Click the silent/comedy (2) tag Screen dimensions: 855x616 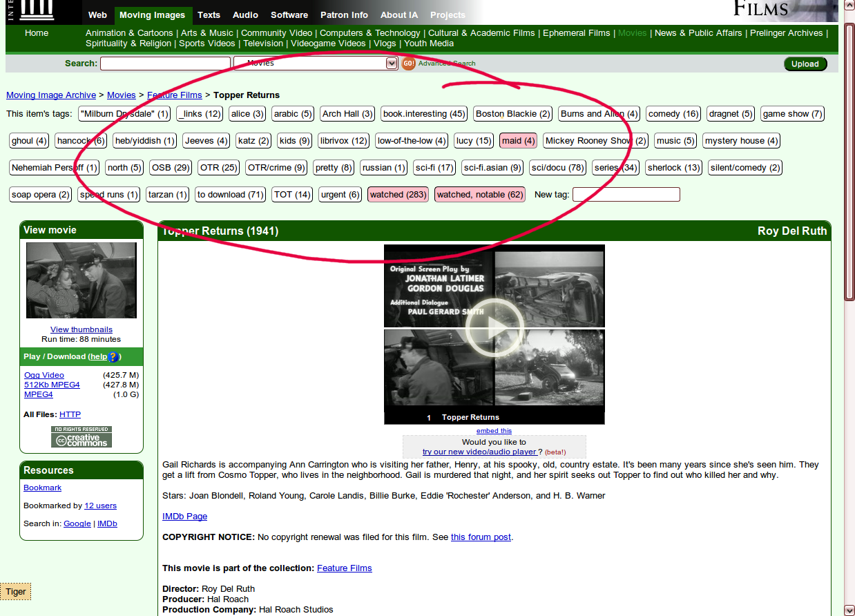coord(745,168)
